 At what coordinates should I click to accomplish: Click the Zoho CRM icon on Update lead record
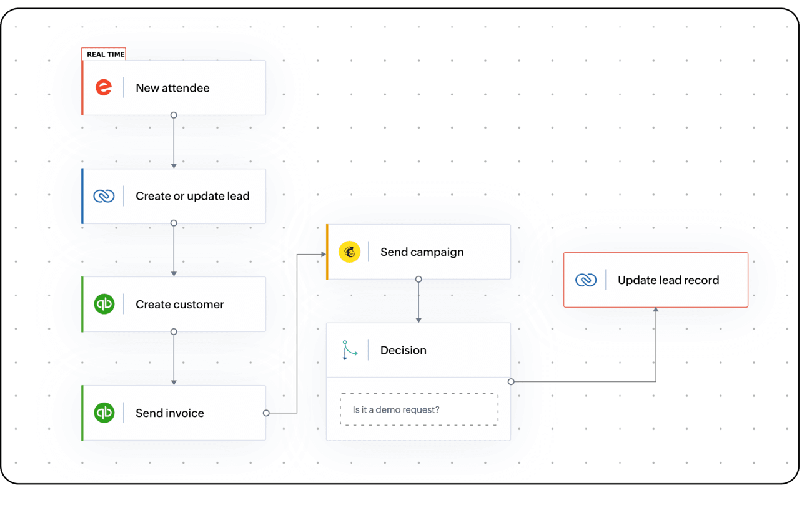[x=586, y=280]
